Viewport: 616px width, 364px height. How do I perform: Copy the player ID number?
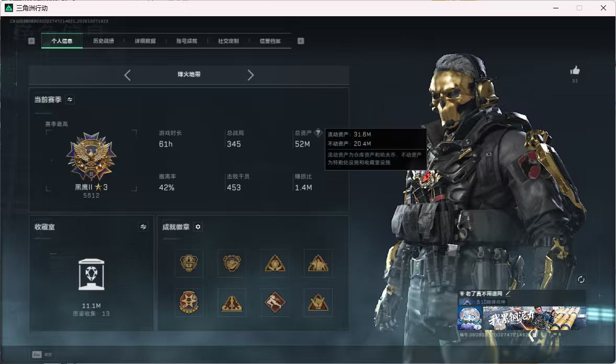point(534,335)
